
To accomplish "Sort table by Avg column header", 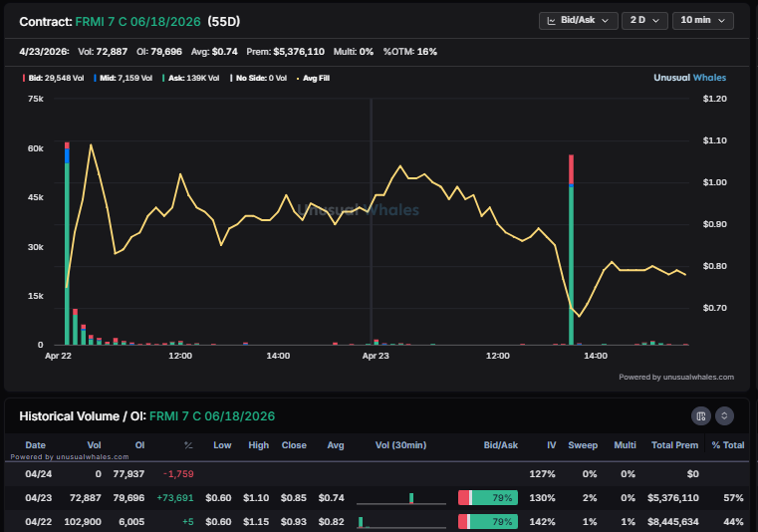I will click(336, 445).
